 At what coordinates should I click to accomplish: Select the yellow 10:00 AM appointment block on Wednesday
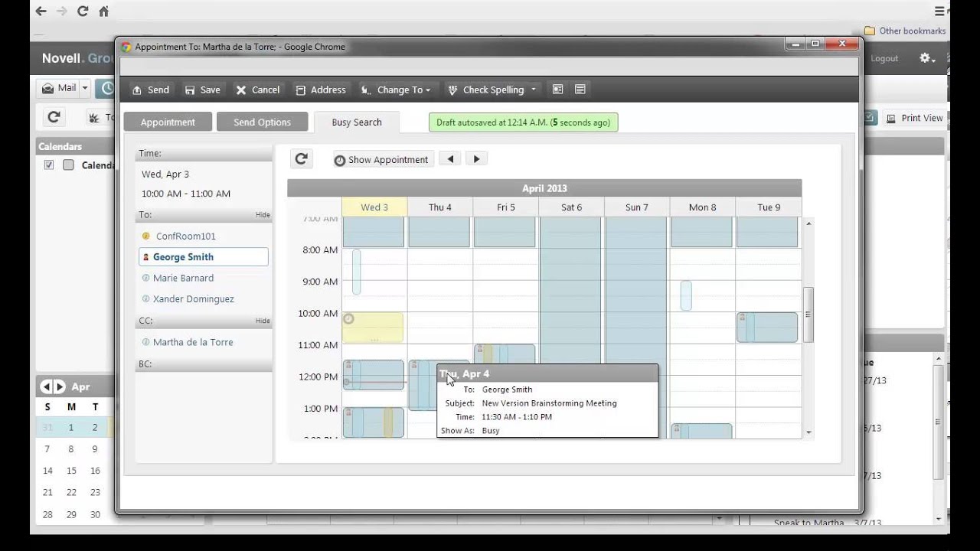(x=373, y=328)
